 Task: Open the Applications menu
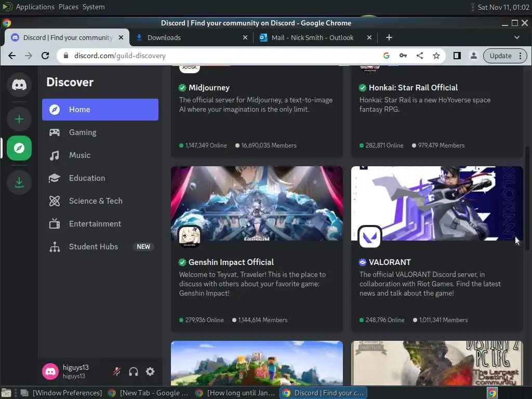click(35, 7)
